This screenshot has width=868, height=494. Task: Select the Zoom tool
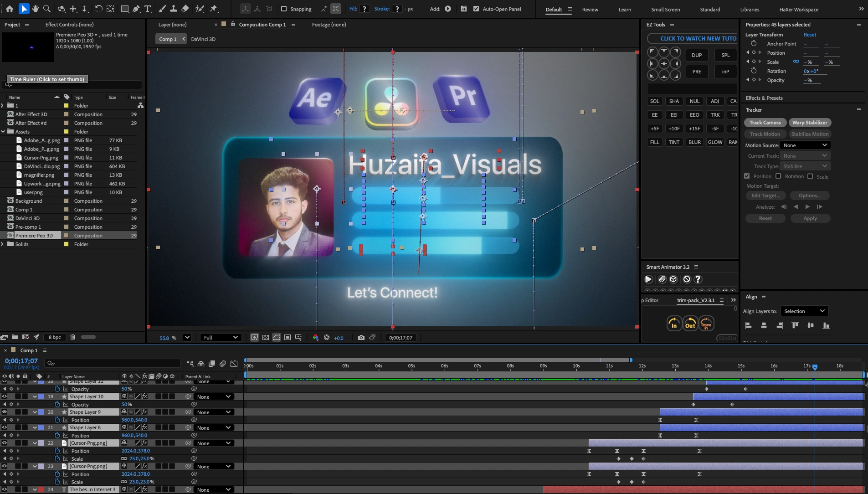point(46,9)
